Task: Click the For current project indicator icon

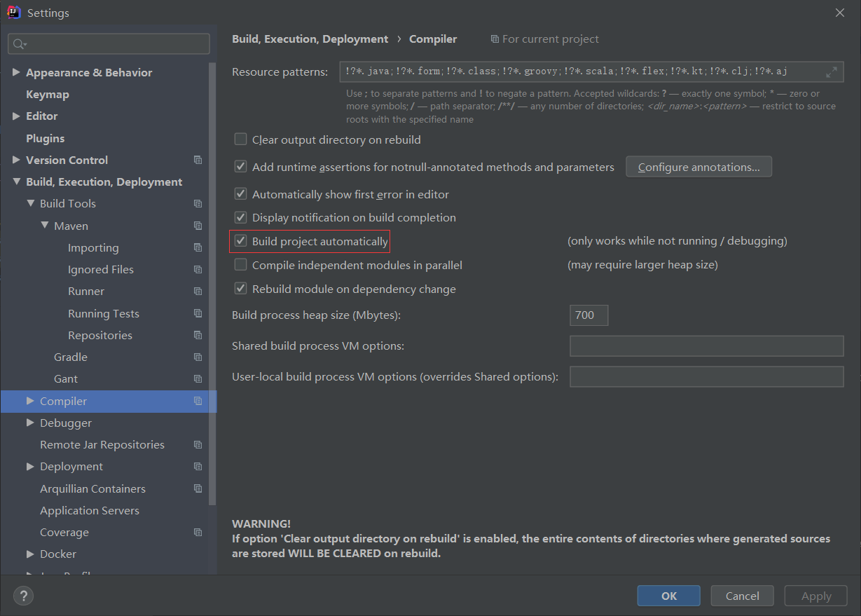Action: (x=495, y=39)
